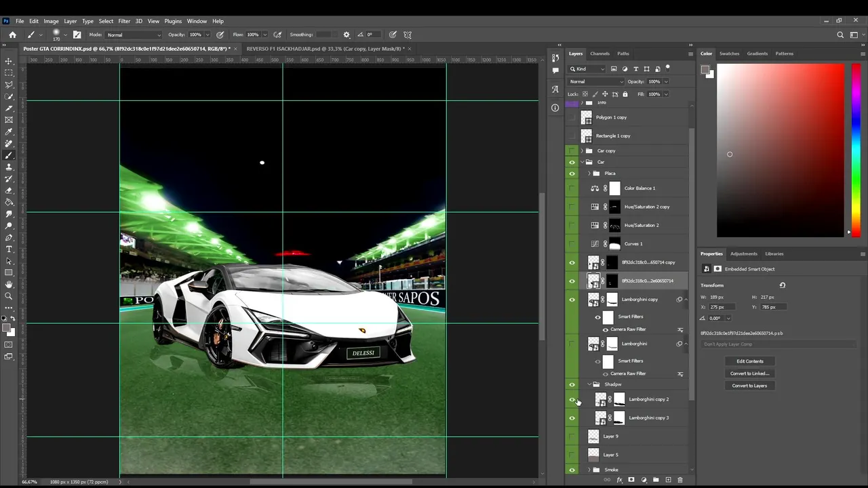The image size is (868, 488).
Task: Click the foreground color swatch in toolbar
Action: (x=7, y=329)
